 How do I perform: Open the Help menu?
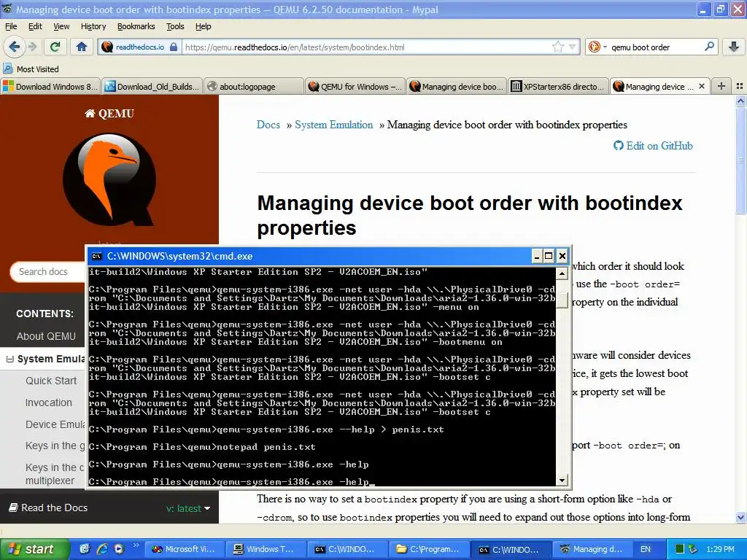point(204,26)
